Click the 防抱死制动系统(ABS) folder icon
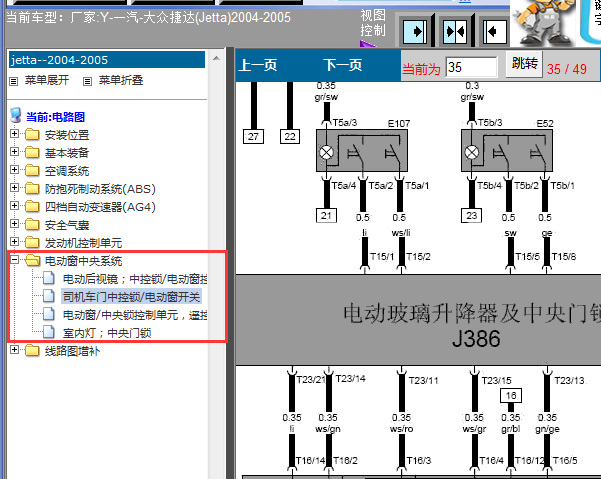The height and width of the screenshot is (479, 601). [32, 189]
